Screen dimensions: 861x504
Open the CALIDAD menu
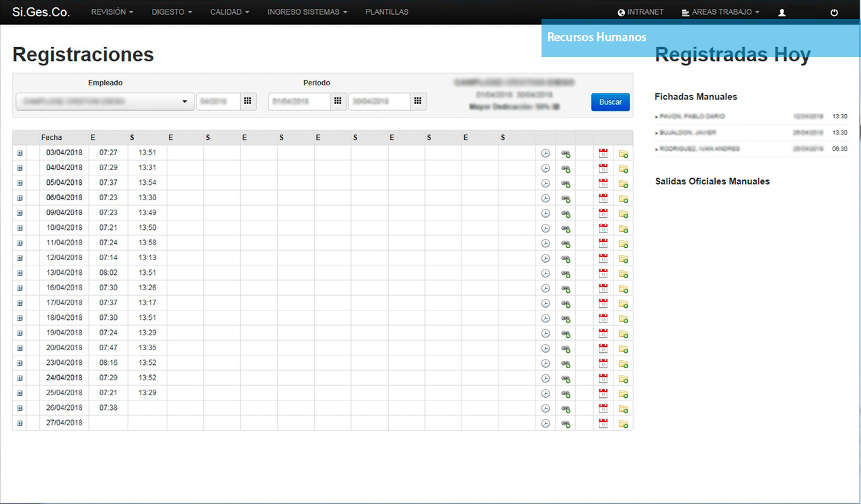[229, 12]
